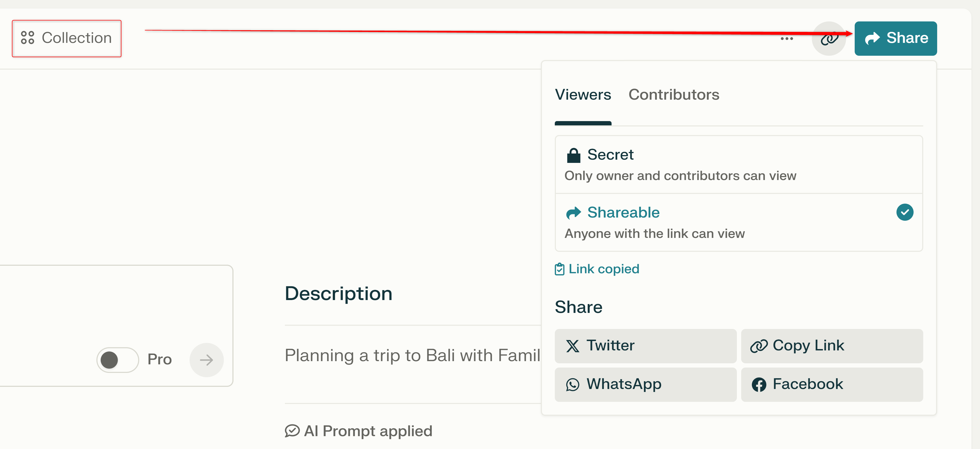Open the three-dots more options menu
The height and width of the screenshot is (449, 980).
pyautogui.click(x=786, y=38)
